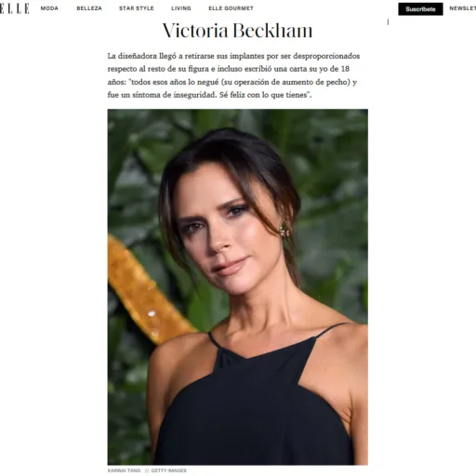The image size is (476, 476).
Task: Open the ELLE logo home link
Action: tap(15, 8)
